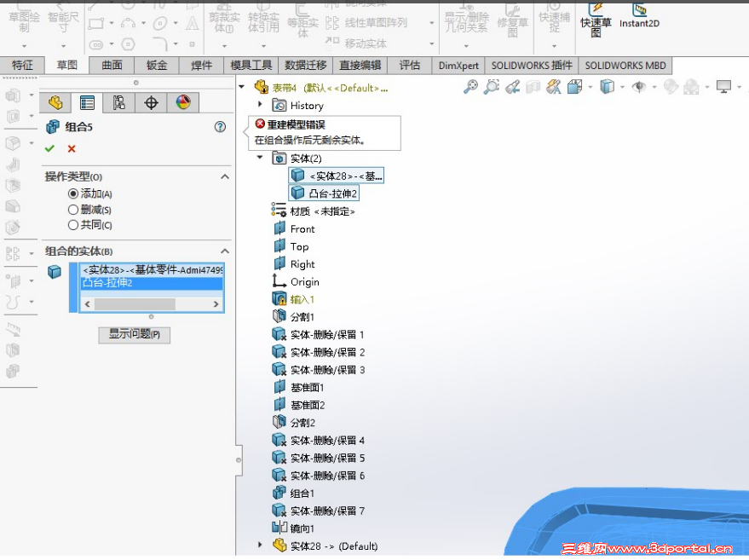The image size is (749, 560).
Task: Collapse the 实体(2) solid bodies folder
Action: coord(260,157)
